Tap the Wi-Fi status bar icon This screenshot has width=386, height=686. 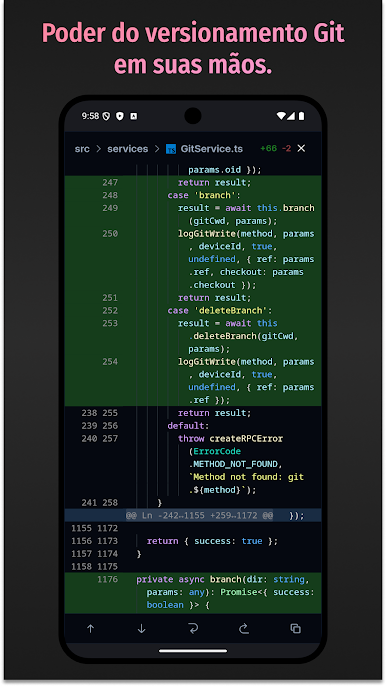tap(281, 116)
